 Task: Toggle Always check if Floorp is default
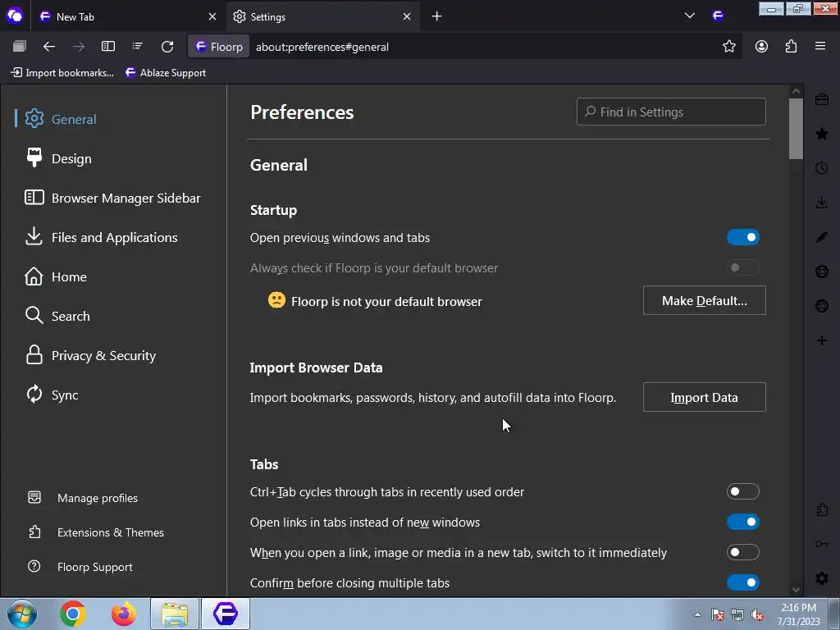[743, 267]
